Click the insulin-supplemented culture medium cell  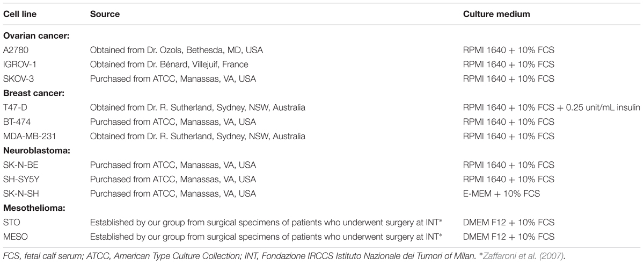[552, 108]
